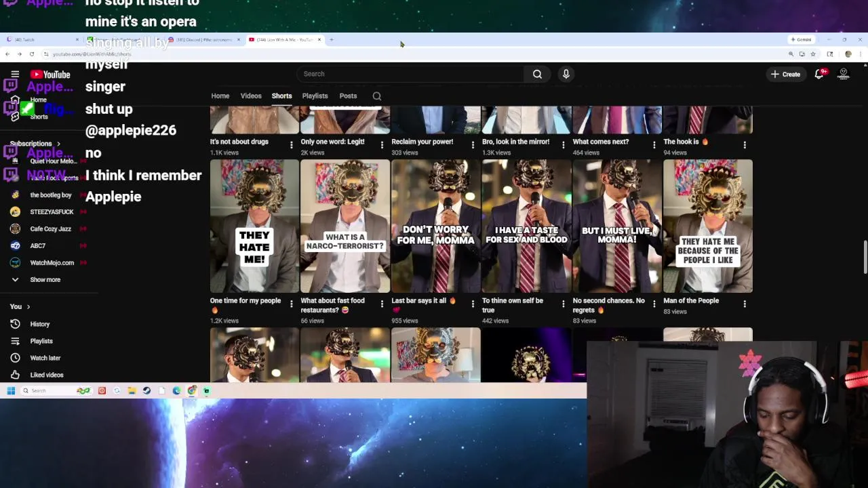Play 'BUT I MUST LIVE, MOMMA!' short thumbnail
868x488 pixels.
coord(617,226)
